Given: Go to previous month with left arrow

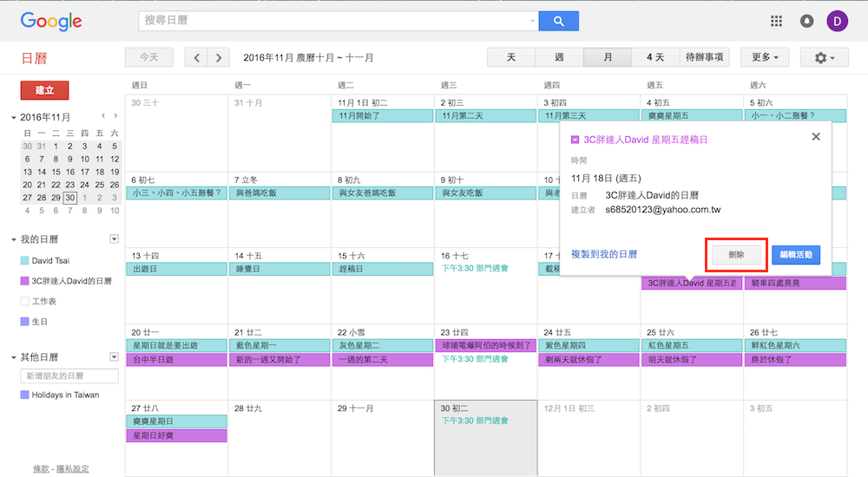Looking at the screenshot, I should (x=197, y=57).
